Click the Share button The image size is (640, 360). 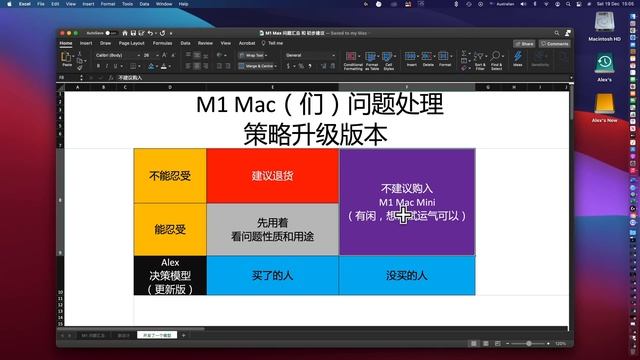click(x=524, y=44)
